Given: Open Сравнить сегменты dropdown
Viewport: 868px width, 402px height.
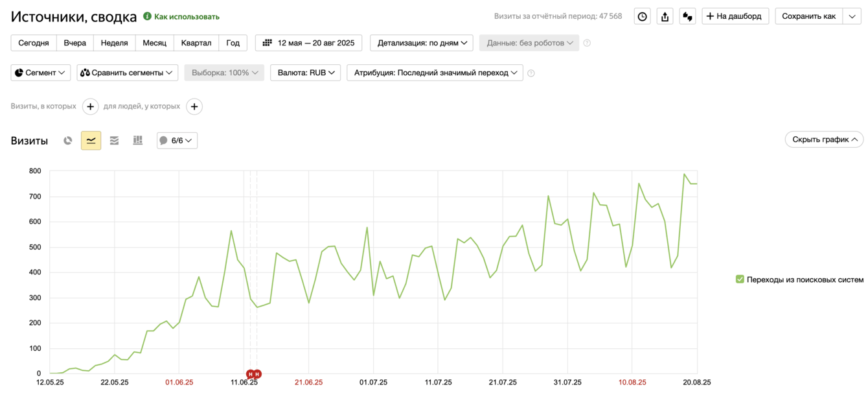Looking at the screenshot, I should click(128, 73).
